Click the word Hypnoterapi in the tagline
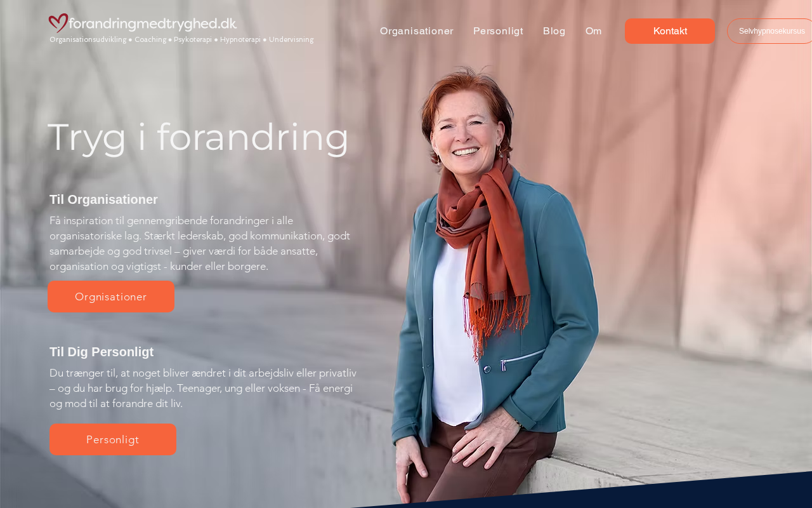 coord(240,39)
